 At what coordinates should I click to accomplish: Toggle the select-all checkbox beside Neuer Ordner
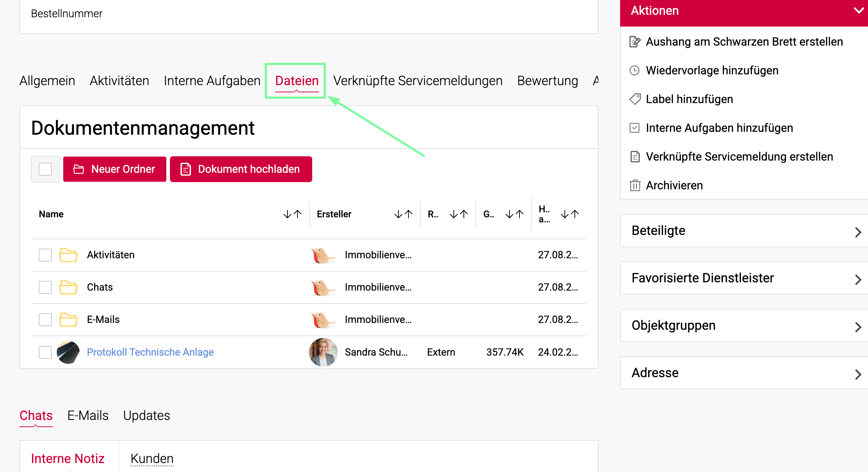[45, 169]
